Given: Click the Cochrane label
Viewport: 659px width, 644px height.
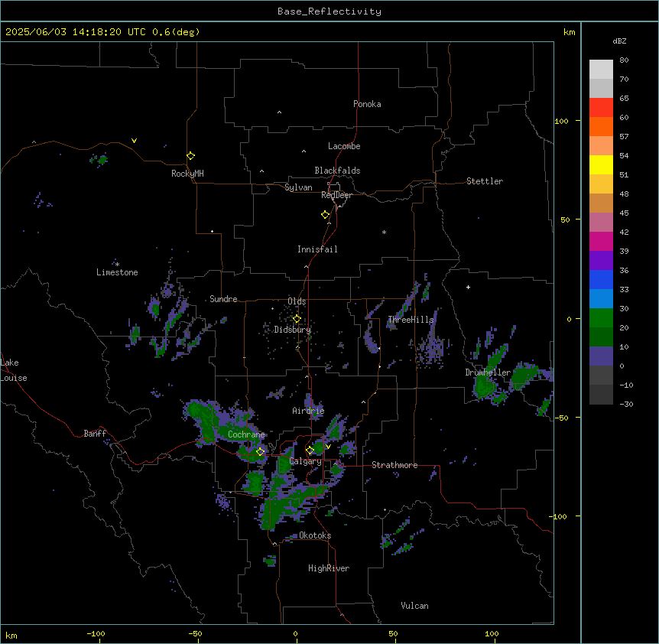Looking at the screenshot, I should coord(246,434).
